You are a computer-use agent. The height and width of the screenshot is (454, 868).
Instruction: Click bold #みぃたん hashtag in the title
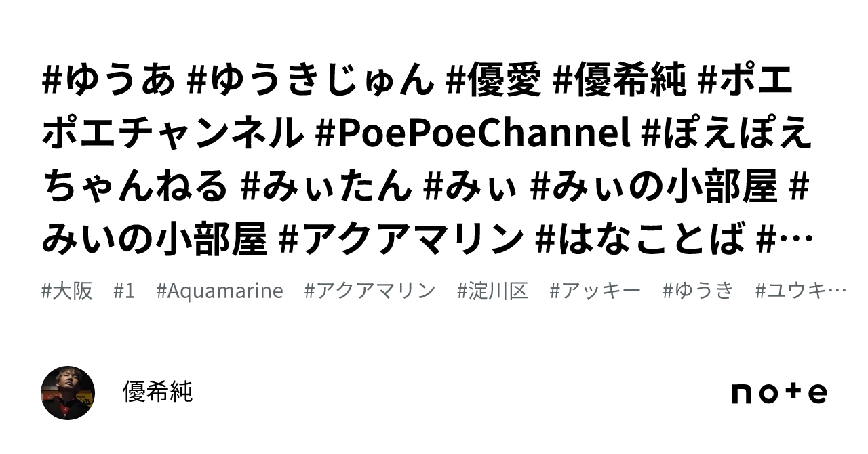click(x=325, y=186)
